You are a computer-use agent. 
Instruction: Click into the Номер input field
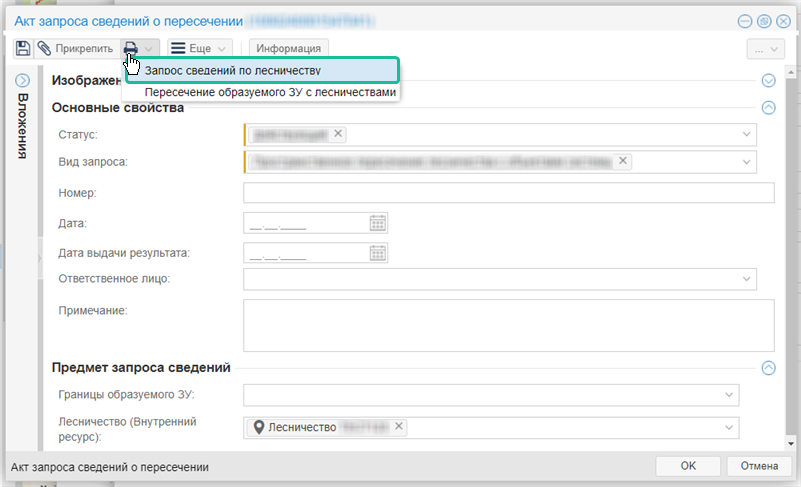[x=508, y=193]
